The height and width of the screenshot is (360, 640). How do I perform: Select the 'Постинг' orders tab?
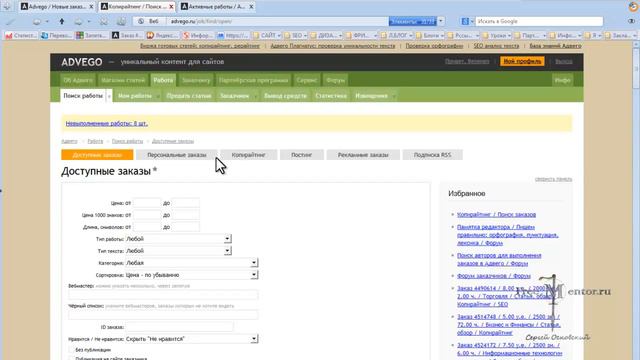click(302, 155)
